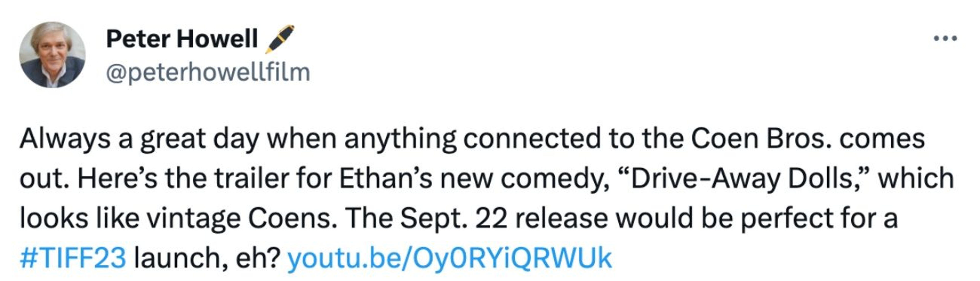Click the display name Peter Howell

point(182,39)
